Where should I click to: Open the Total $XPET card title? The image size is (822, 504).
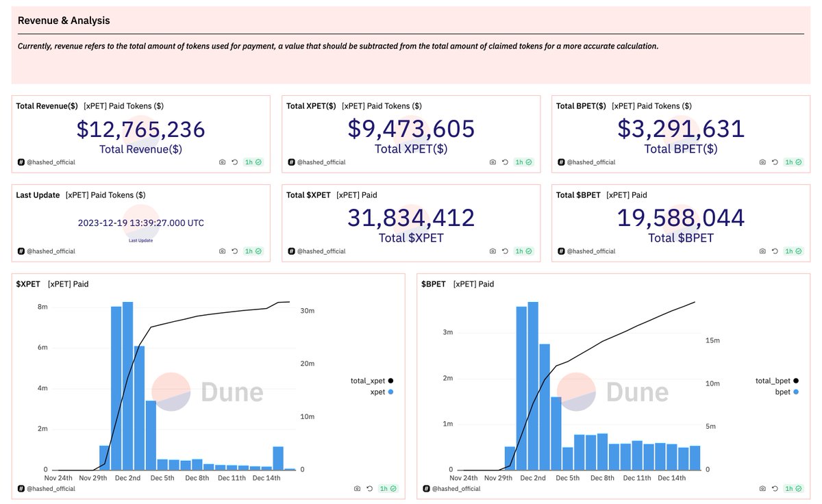click(x=308, y=195)
